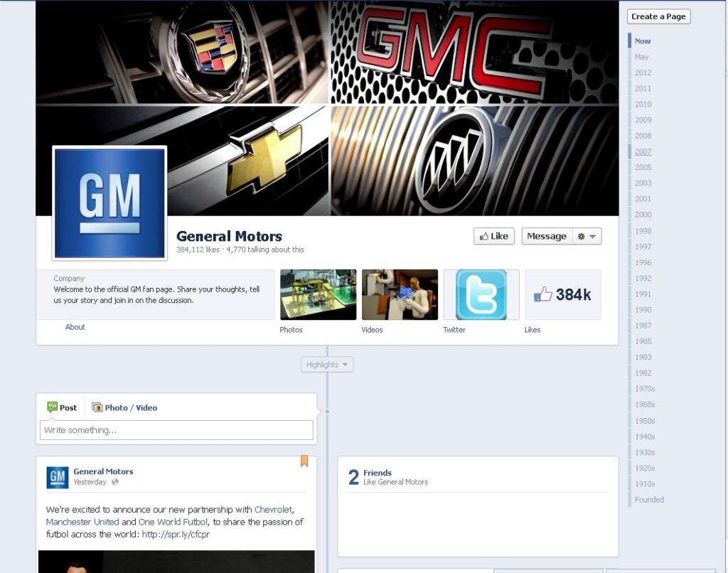This screenshot has height=573, width=728.
Task: Jump to 1982 on timeline
Action: coord(643,373)
